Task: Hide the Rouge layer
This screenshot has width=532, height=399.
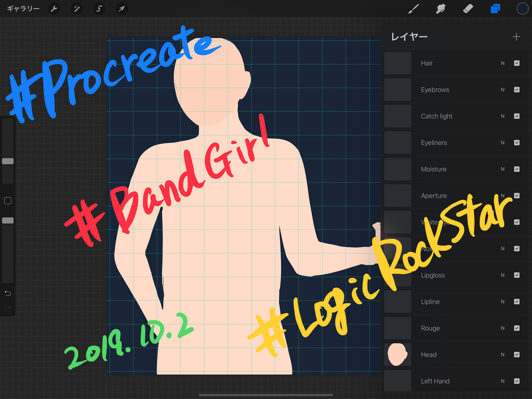Action: (x=517, y=328)
